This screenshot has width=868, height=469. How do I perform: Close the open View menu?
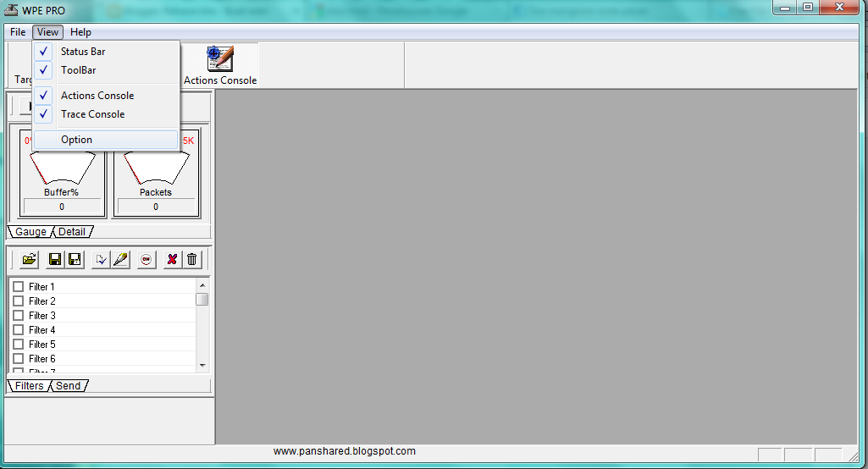click(x=47, y=32)
